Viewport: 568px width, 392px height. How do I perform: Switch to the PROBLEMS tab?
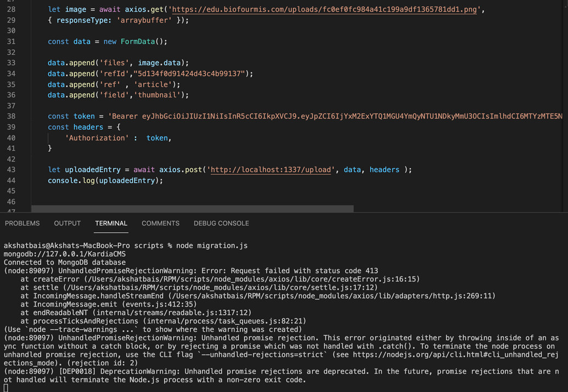22,223
